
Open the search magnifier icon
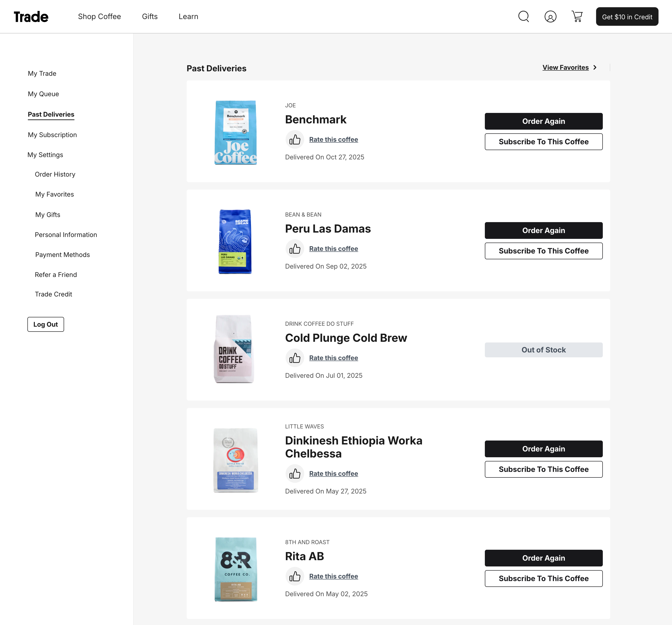tap(523, 16)
